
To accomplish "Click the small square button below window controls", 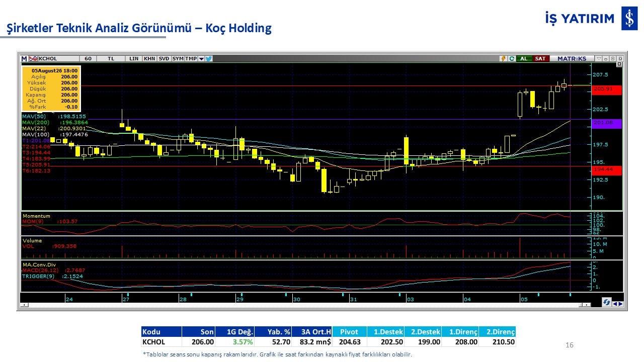I will (x=619, y=64).
